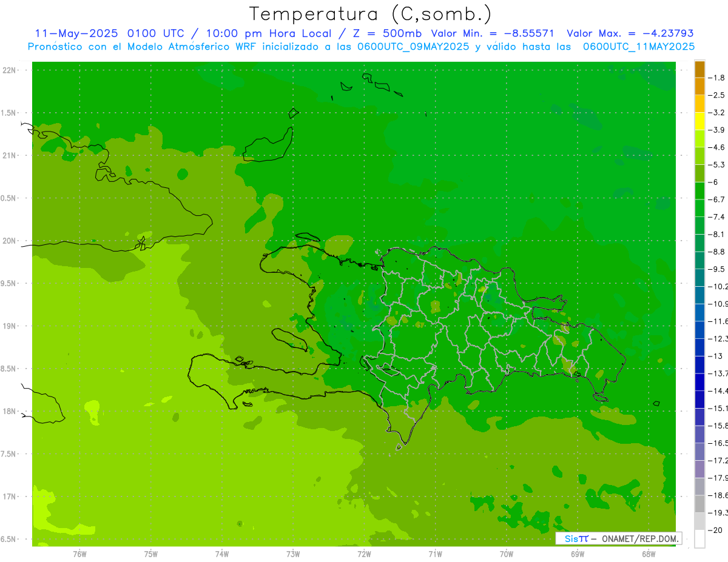The width and height of the screenshot is (728, 562).
Task: Click the 'Valor Min. = -8.55571' readout
Action: point(492,33)
